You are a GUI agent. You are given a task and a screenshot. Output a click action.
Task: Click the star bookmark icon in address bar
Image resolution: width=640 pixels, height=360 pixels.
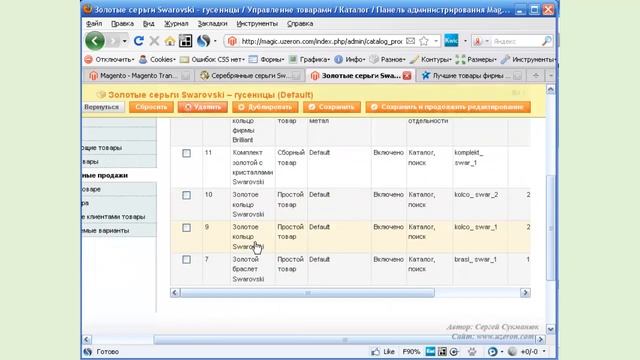pyautogui.click(x=424, y=41)
